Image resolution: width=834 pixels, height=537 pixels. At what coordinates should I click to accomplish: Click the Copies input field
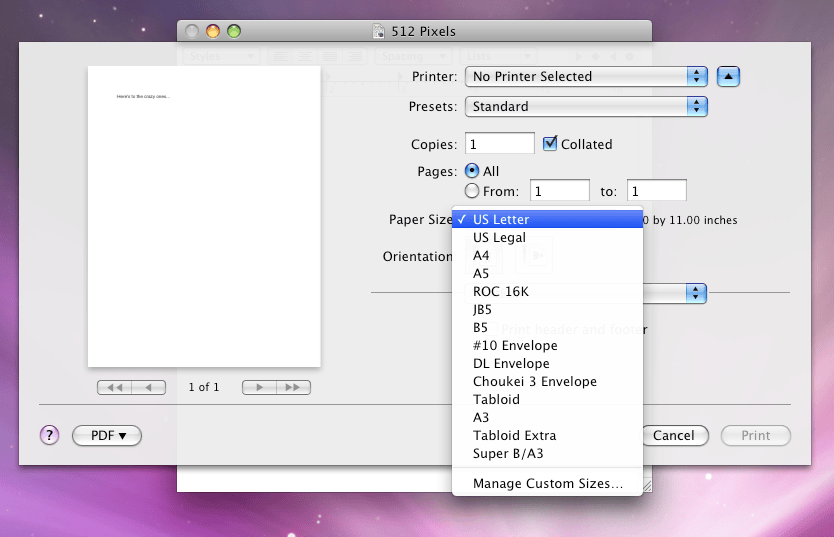coord(499,144)
